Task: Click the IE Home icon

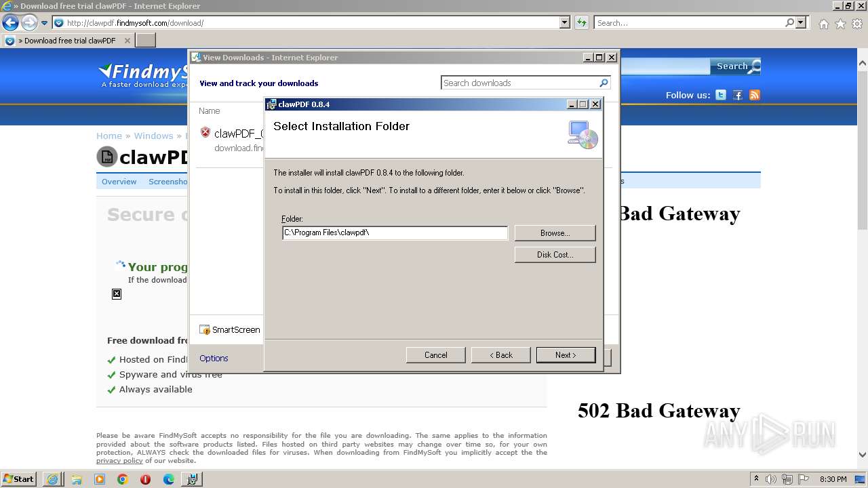Action: coord(823,24)
